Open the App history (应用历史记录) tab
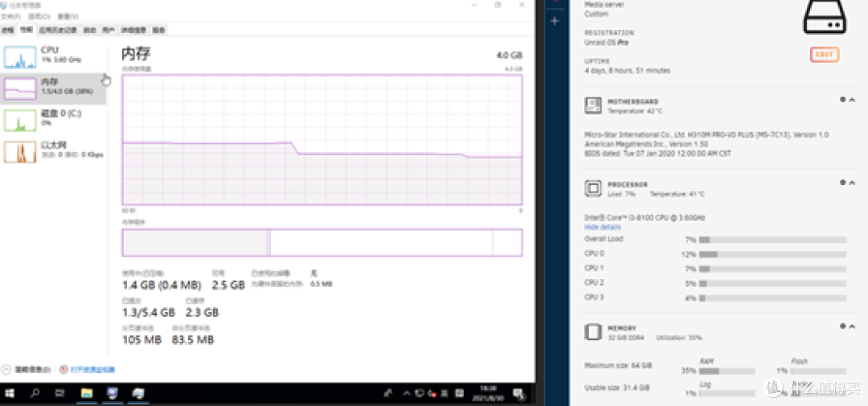This screenshot has height=406, width=868. point(59,30)
